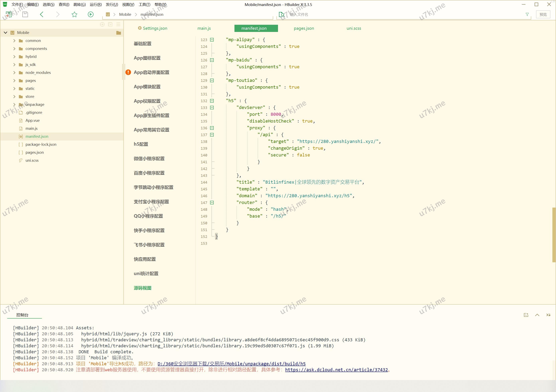The image size is (556, 392).
Task: Collapse all folders via the project panel icon
Action: [x=110, y=24]
